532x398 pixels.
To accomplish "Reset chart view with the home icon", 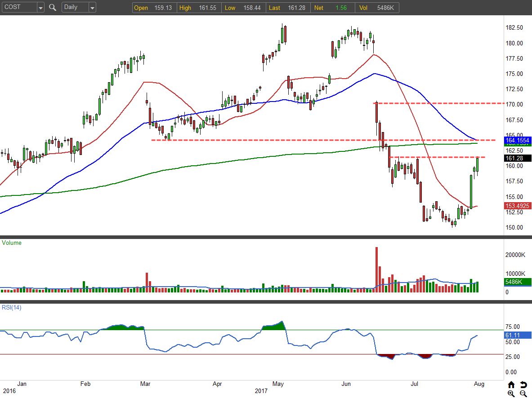I will click(x=511, y=385).
